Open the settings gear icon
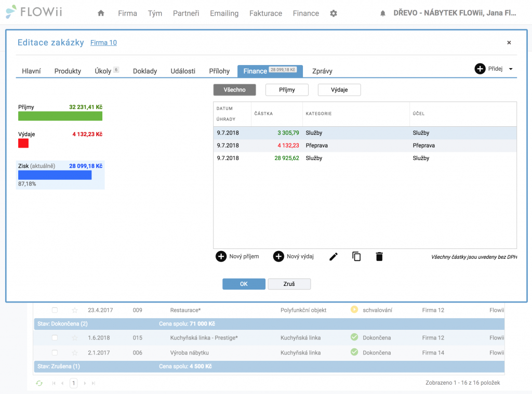The image size is (532, 394). [334, 13]
